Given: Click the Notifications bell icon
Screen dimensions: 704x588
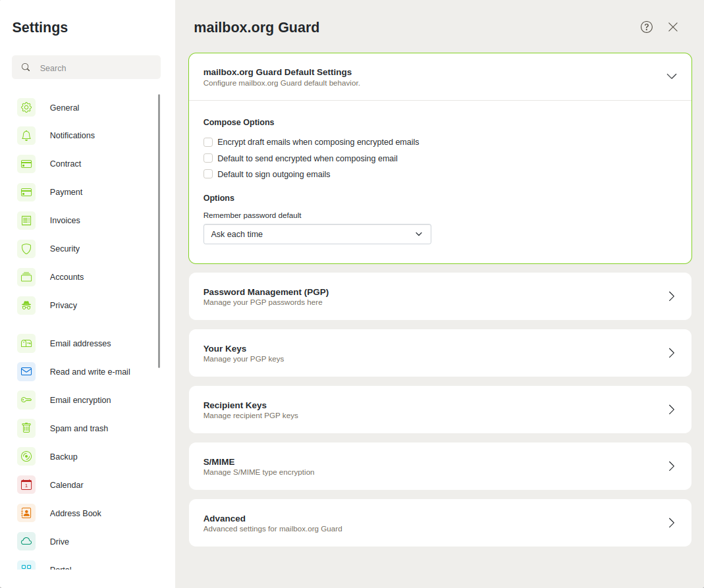Looking at the screenshot, I should pyautogui.click(x=26, y=136).
